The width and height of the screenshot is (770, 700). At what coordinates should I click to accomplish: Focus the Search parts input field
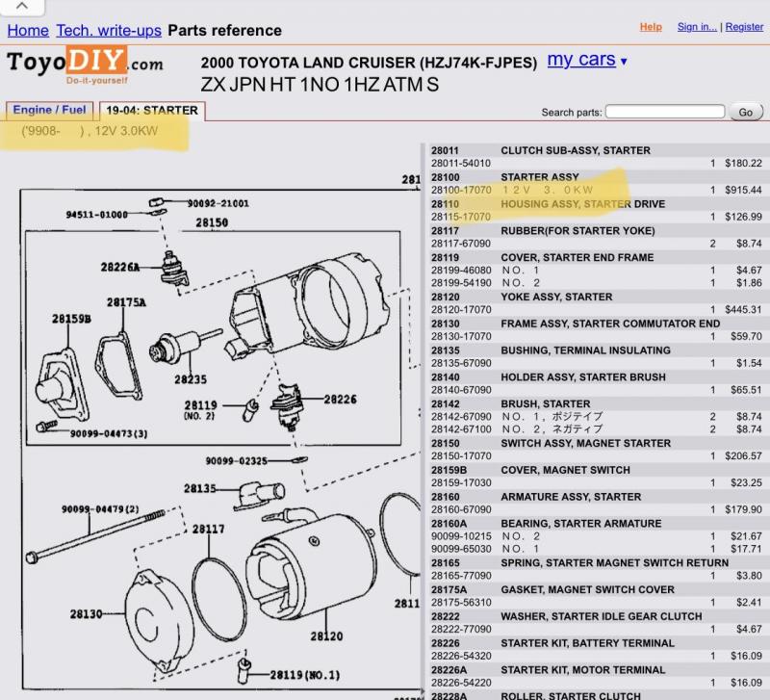(665, 112)
